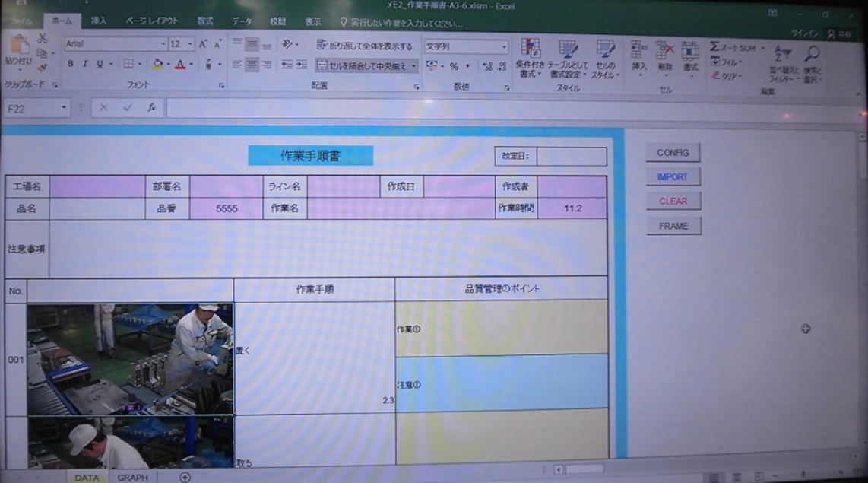Viewport: 868px width, 483px height.
Task: Click the Borders icon
Action: 128,64
